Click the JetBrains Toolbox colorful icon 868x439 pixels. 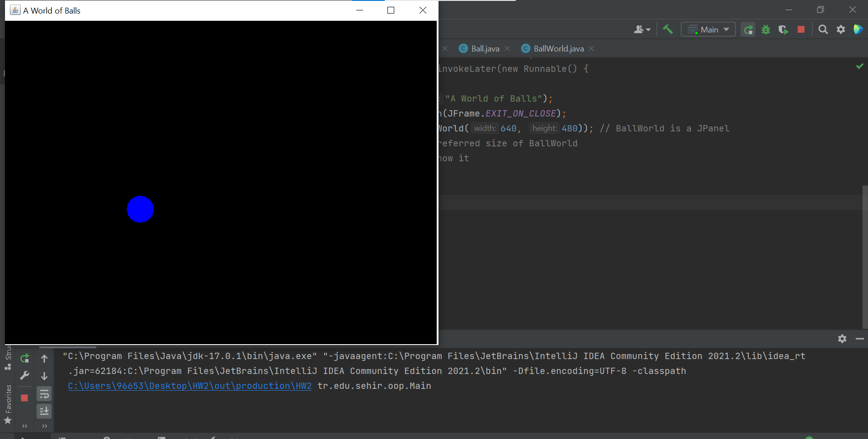[858, 29]
